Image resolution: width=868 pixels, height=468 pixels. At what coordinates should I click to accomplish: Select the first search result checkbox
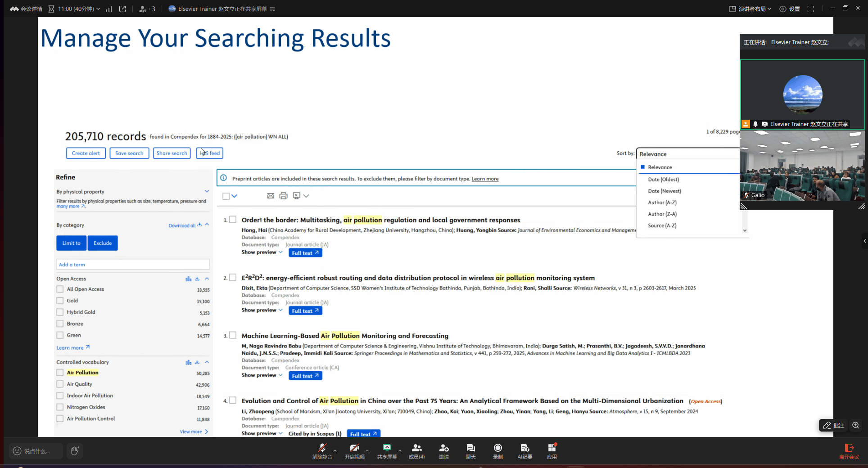[233, 220]
